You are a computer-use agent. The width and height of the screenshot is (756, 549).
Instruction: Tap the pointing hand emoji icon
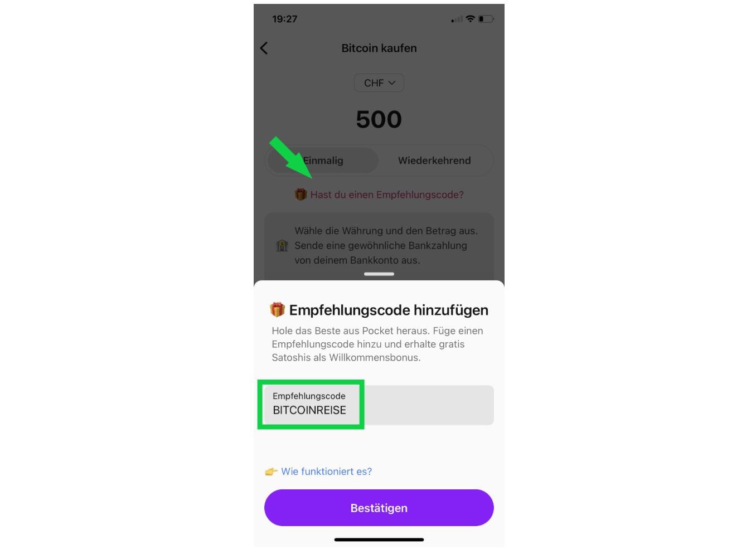click(x=272, y=472)
